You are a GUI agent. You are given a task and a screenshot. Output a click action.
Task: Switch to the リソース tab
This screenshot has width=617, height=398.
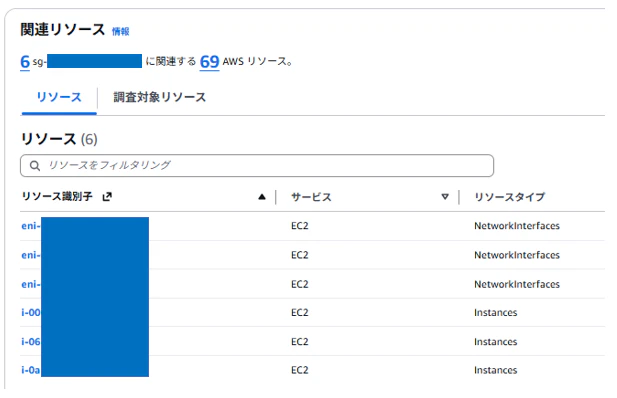(x=59, y=97)
